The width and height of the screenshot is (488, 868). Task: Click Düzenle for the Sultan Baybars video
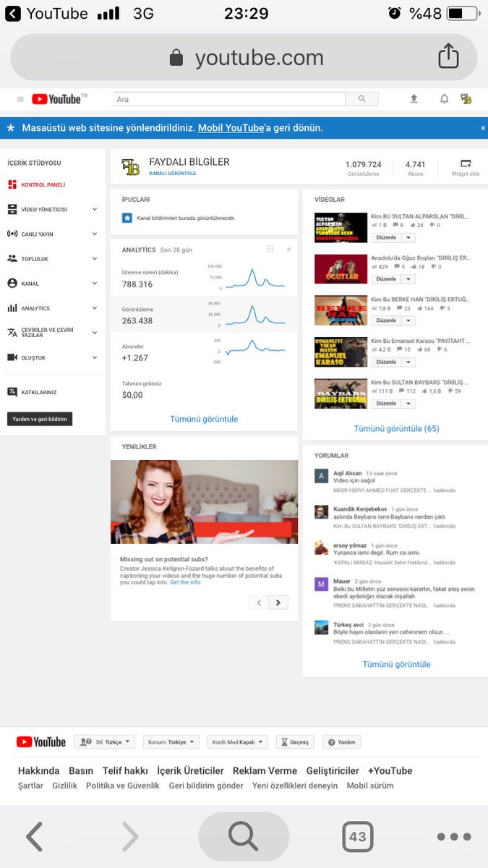pyautogui.click(x=386, y=403)
